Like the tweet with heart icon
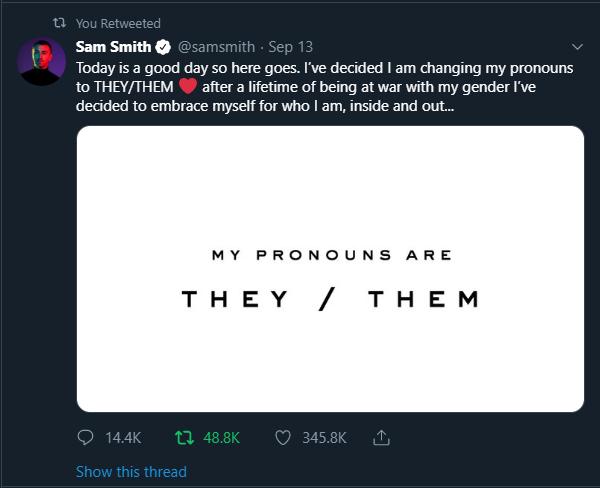600x488 pixels. point(283,438)
